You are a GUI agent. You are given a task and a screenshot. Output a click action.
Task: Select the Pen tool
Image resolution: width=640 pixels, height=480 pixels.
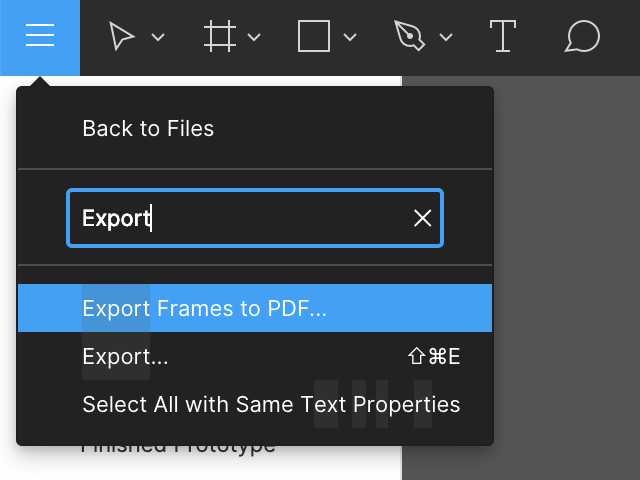[410, 37]
